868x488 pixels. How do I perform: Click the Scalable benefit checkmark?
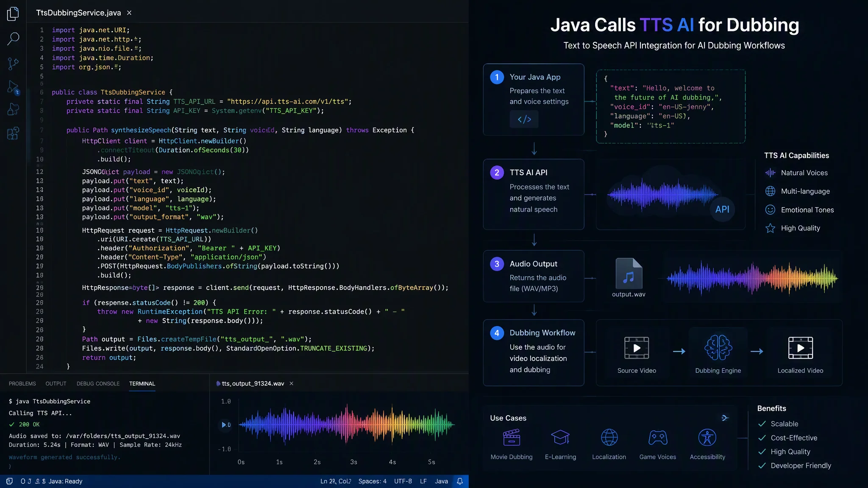tap(762, 424)
